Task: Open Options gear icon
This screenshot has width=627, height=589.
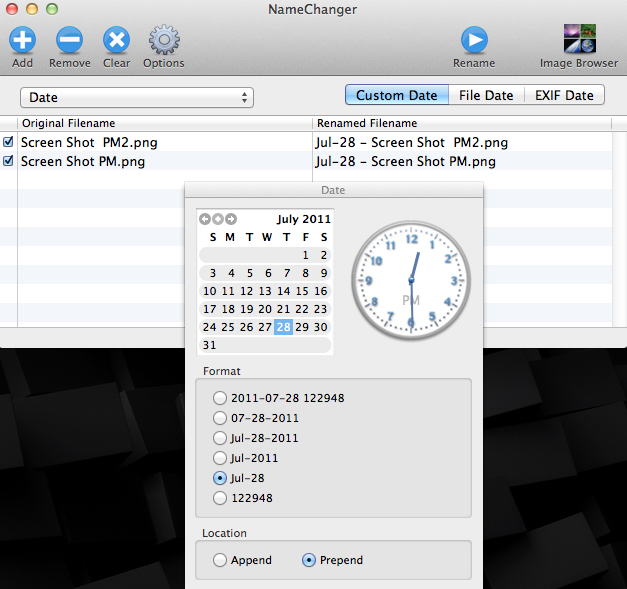Action: click(164, 40)
